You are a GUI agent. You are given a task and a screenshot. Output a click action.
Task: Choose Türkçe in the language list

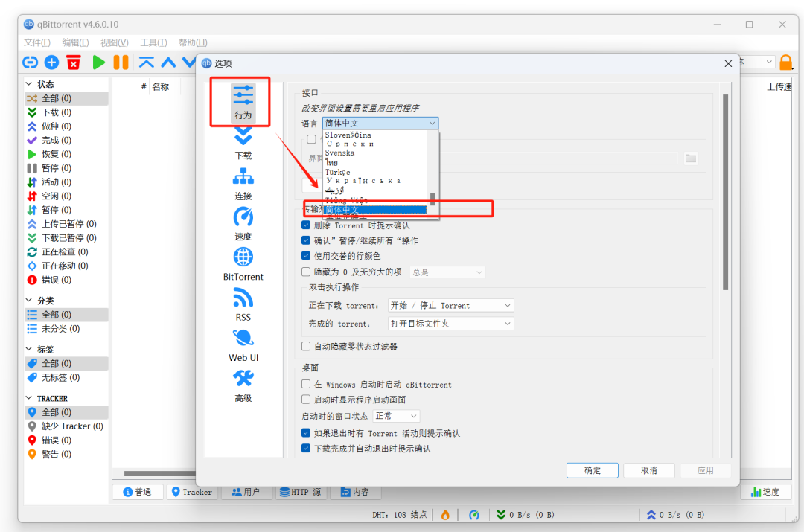coord(374,172)
